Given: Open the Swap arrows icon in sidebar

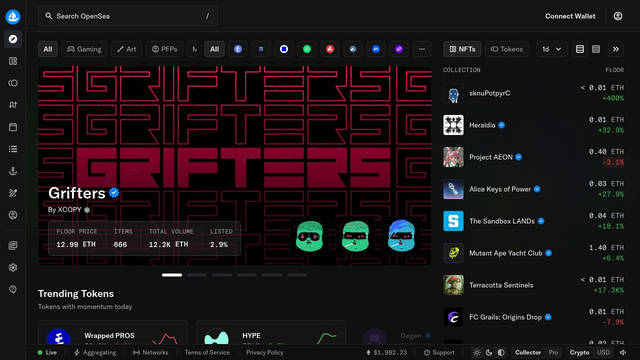Looking at the screenshot, I should click(13, 105).
